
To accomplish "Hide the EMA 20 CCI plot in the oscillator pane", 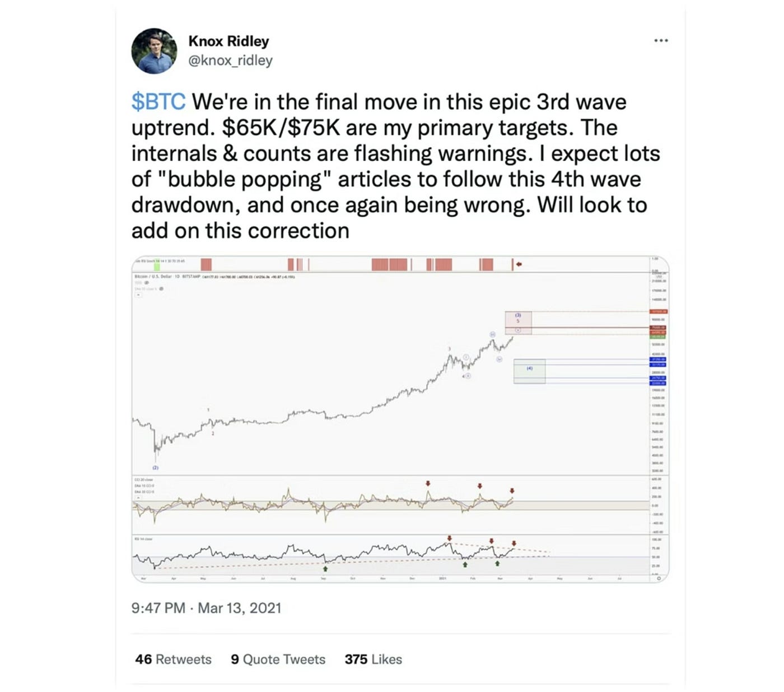I will (144, 492).
